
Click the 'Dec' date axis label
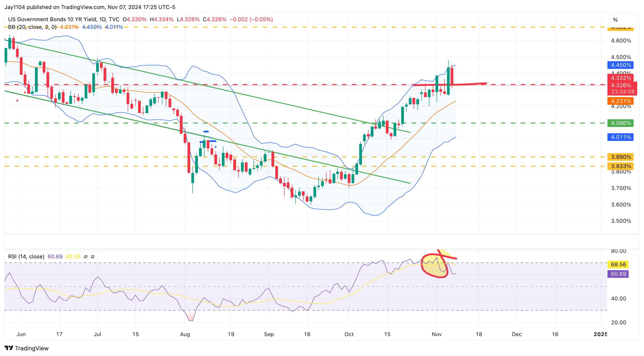[x=517, y=334]
